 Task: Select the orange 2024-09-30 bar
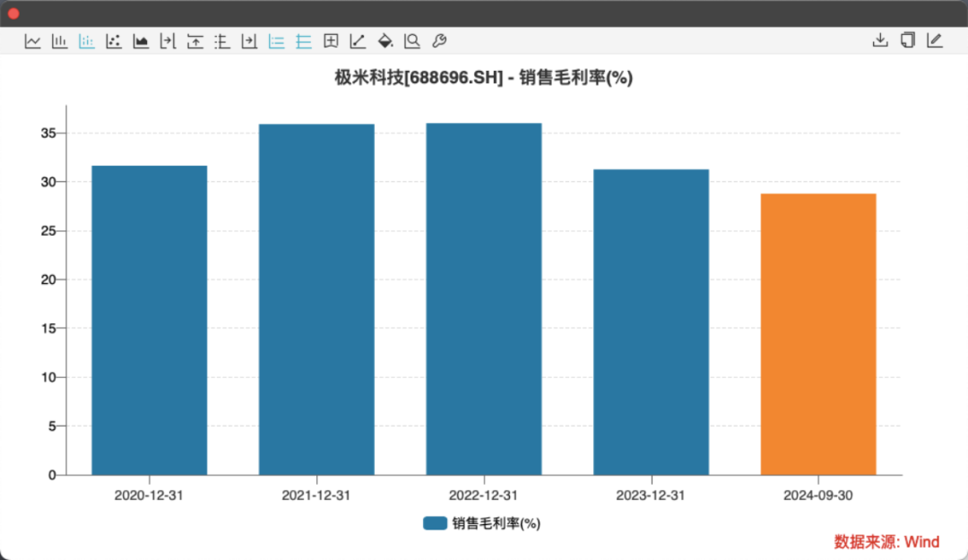point(818,334)
